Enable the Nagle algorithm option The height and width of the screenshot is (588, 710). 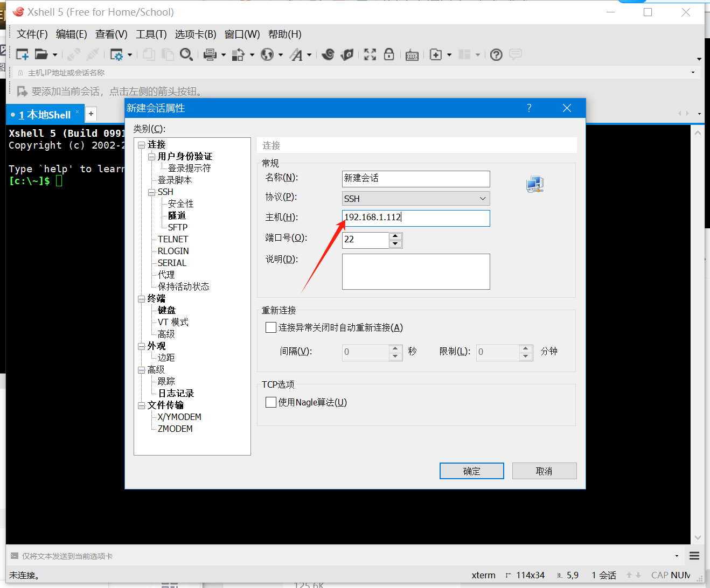click(x=271, y=402)
